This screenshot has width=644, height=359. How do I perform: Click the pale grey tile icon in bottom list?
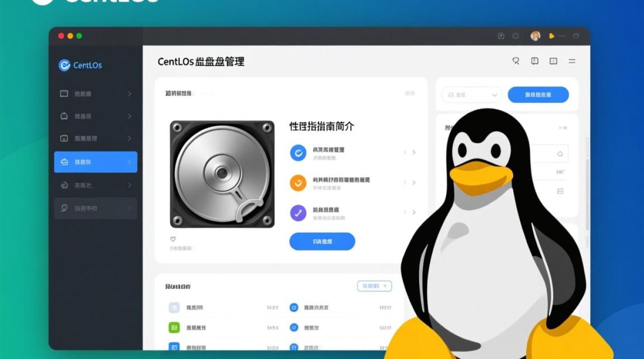click(173, 307)
